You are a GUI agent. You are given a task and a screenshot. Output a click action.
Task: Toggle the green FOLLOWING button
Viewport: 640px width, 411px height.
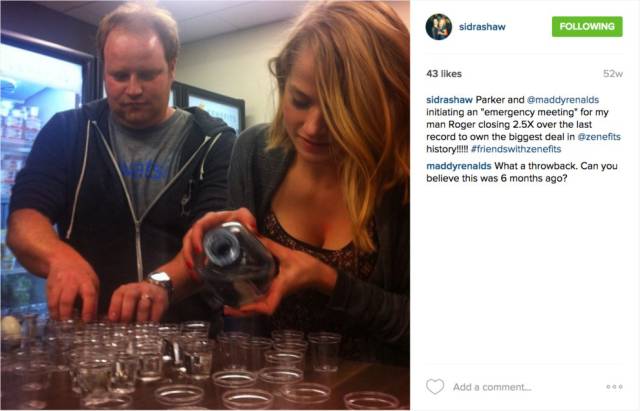tap(587, 27)
